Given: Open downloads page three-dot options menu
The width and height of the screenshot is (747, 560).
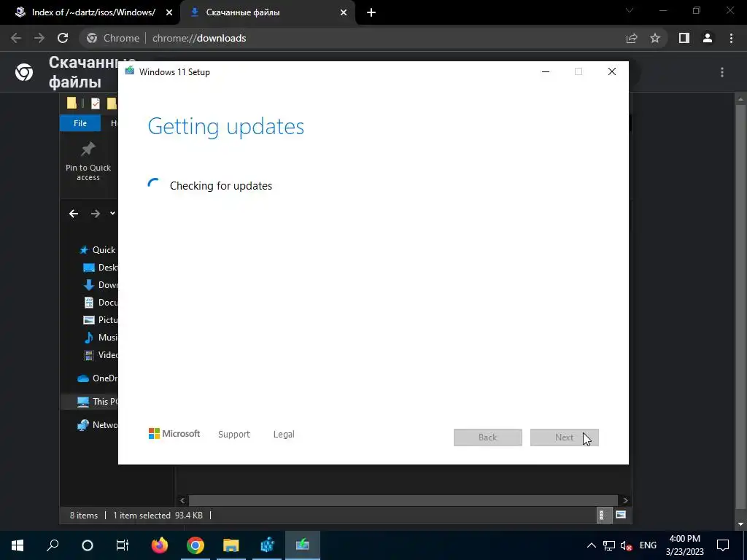Looking at the screenshot, I should [722, 72].
